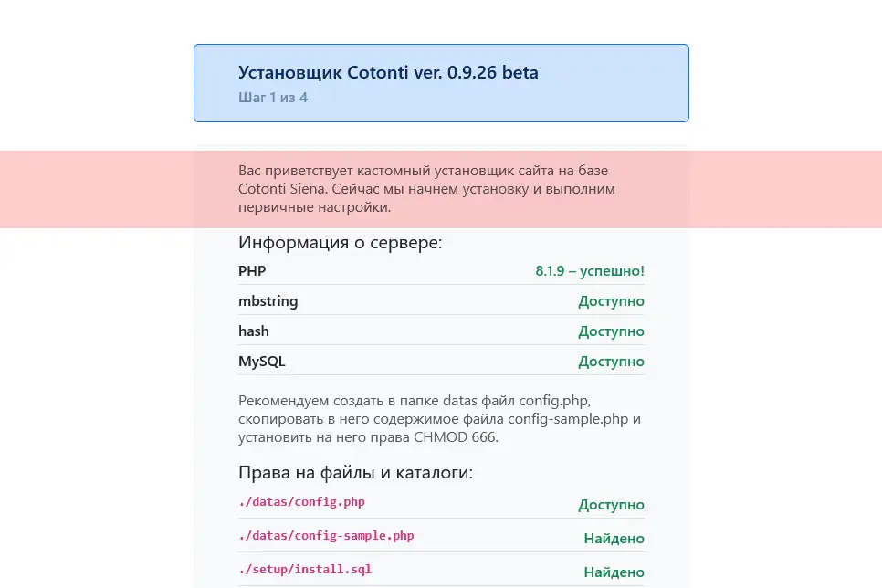Click the "Доступно" status next to hash
882x588 pixels.
click(611, 331)
